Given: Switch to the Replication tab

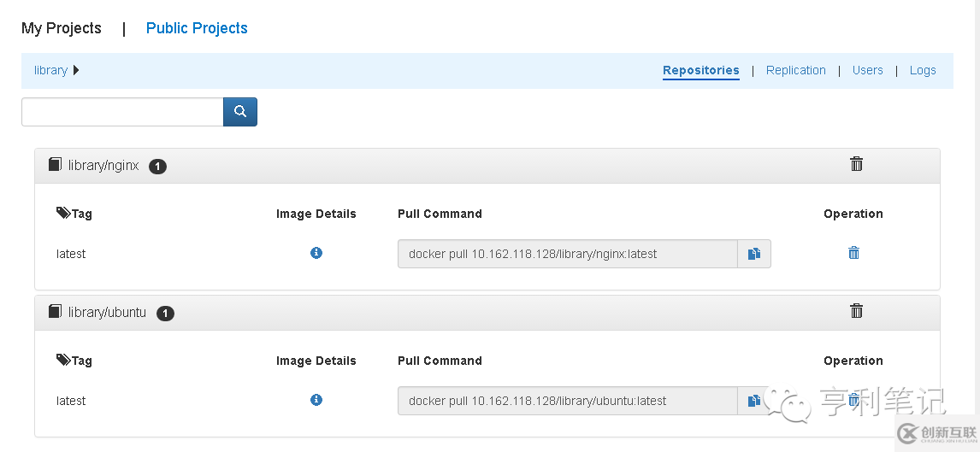Looking at the screenshot, I should coord(795,70).
